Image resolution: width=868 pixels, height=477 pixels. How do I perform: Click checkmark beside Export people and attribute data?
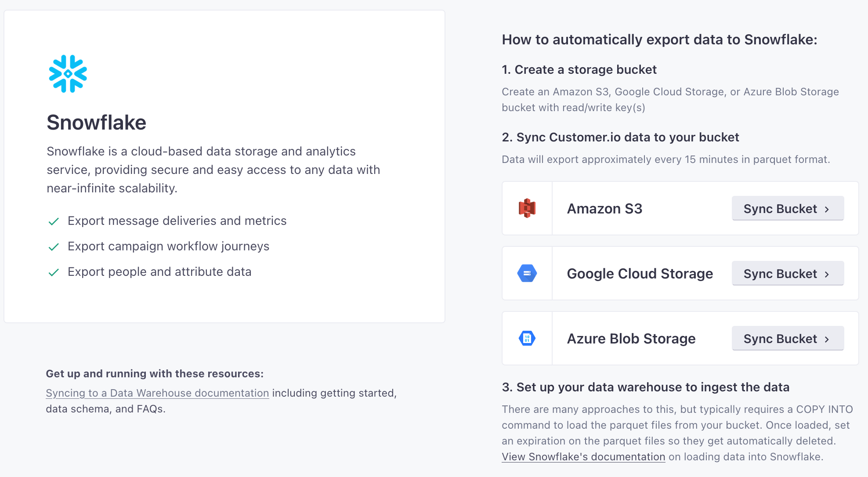[x=54, y=272]
